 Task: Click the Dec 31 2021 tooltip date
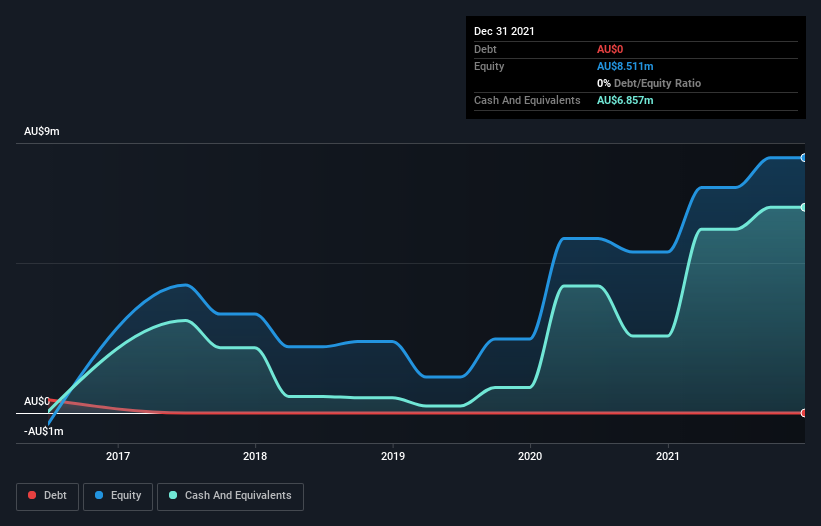tap(504, 31)
